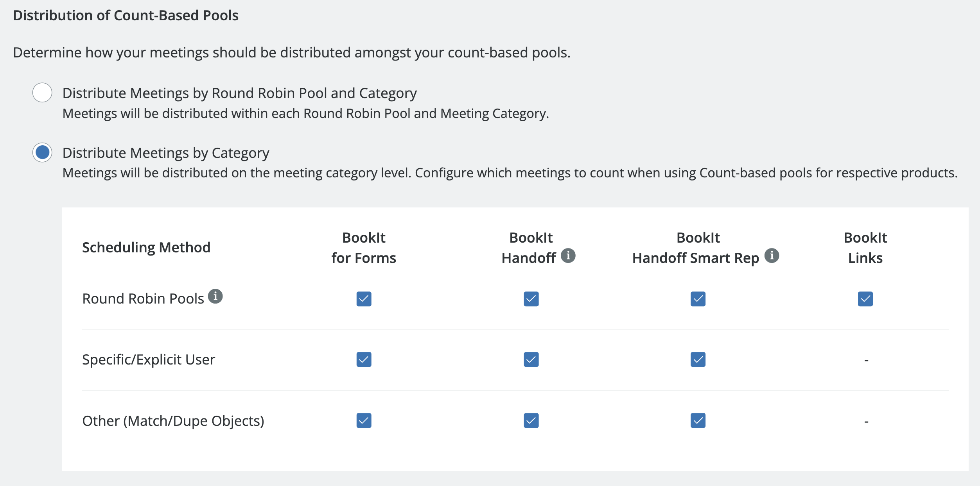
Task: Select Distribute Meetings by Round Robin Pool and Category
Action: [42, 93]
